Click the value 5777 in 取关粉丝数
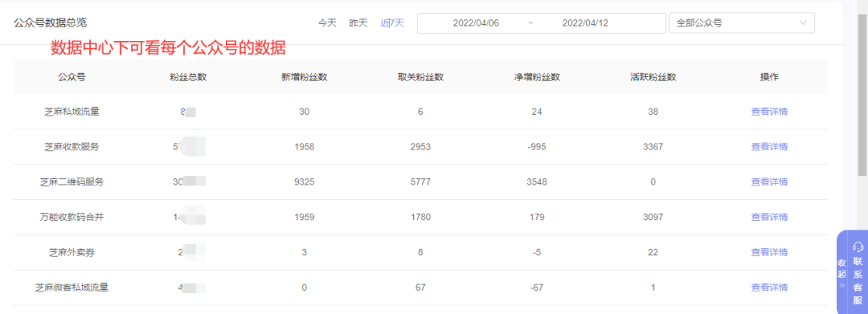868x314 pixels. 420,181
